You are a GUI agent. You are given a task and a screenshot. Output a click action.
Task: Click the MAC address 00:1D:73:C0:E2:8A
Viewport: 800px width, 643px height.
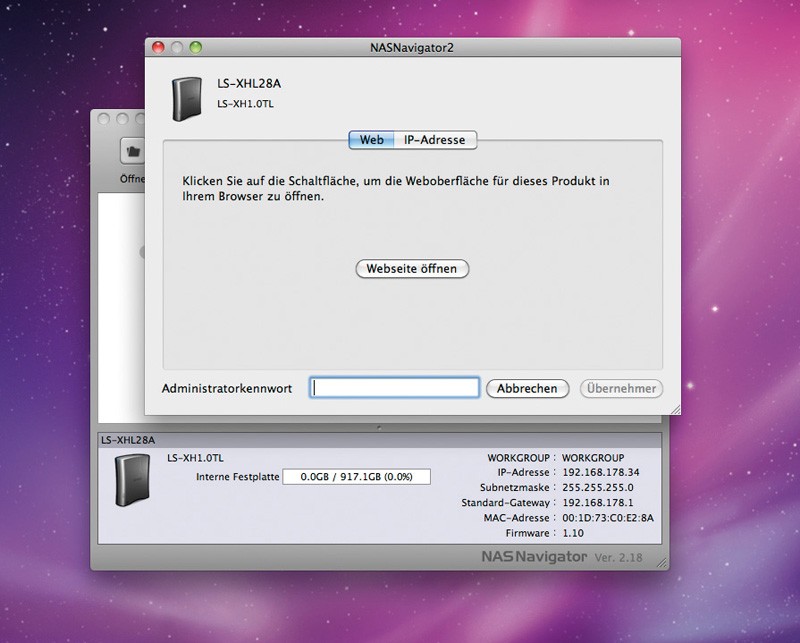click(608, 518)
